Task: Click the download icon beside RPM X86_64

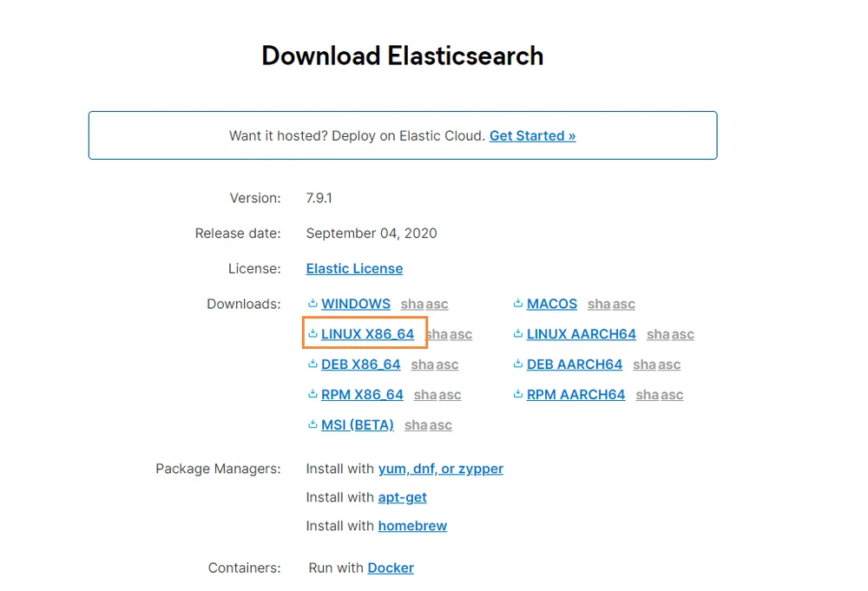Action: pyautogui.click(x=312, y=393)
